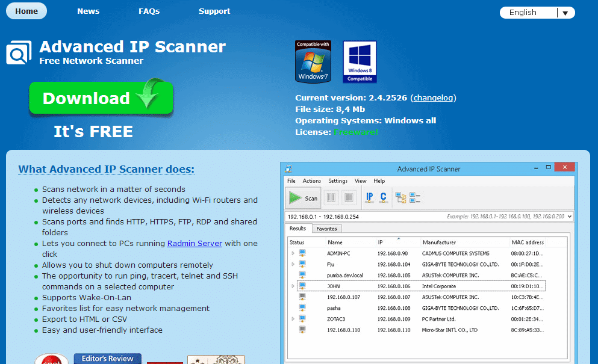Viewport: 598px width, 364px height.
Task: Open the changelog link
Action: tap(433, 97)
